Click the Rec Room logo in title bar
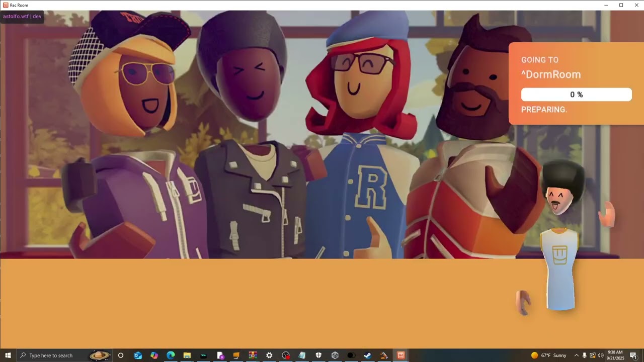 click(x=6, y=5)
